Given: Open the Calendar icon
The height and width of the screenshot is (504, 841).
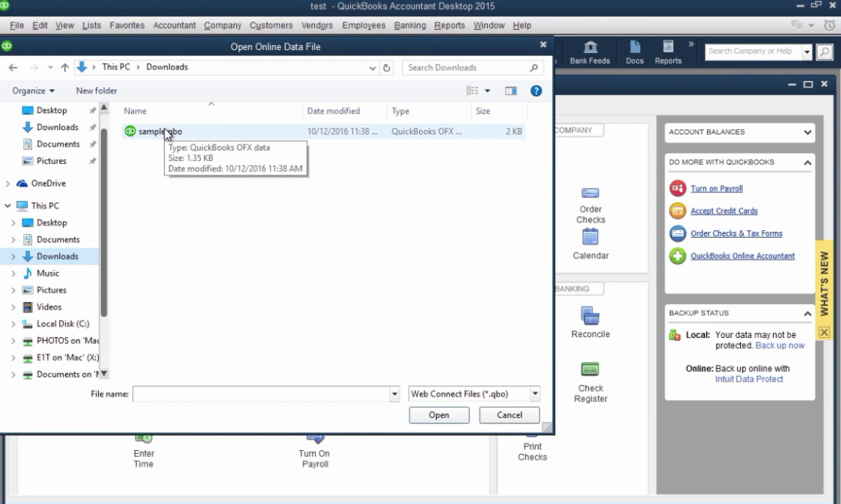Looking at the screenshot, I should (590, 237).
